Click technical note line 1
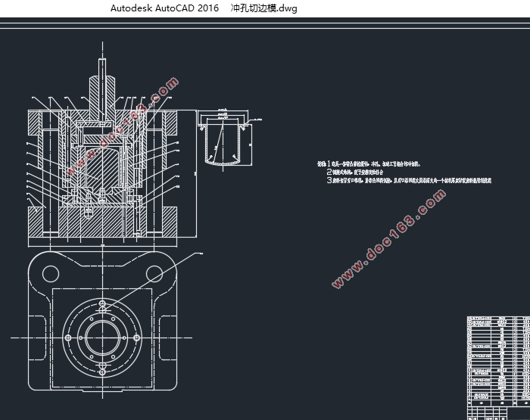 pos(369,164)
